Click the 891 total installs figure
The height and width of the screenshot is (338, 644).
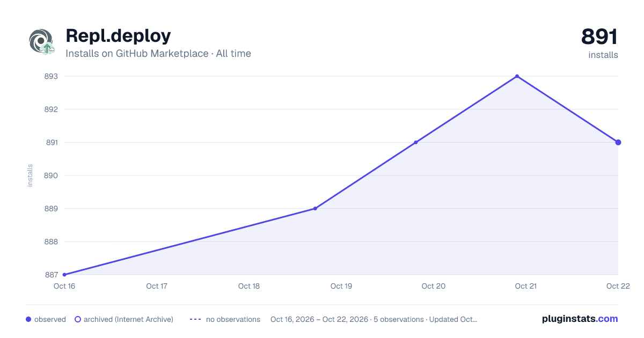[599, 37]
